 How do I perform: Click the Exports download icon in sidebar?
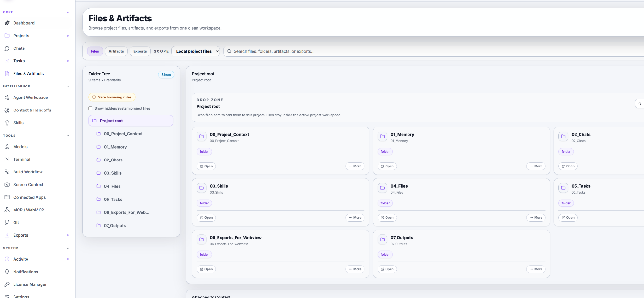click(x=7, y=235)
